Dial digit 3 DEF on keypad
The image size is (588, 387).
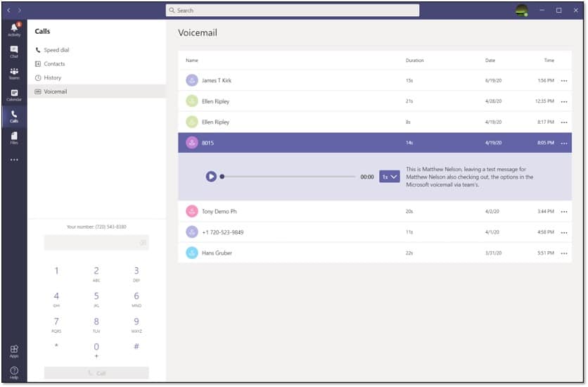tap(136, 274)
